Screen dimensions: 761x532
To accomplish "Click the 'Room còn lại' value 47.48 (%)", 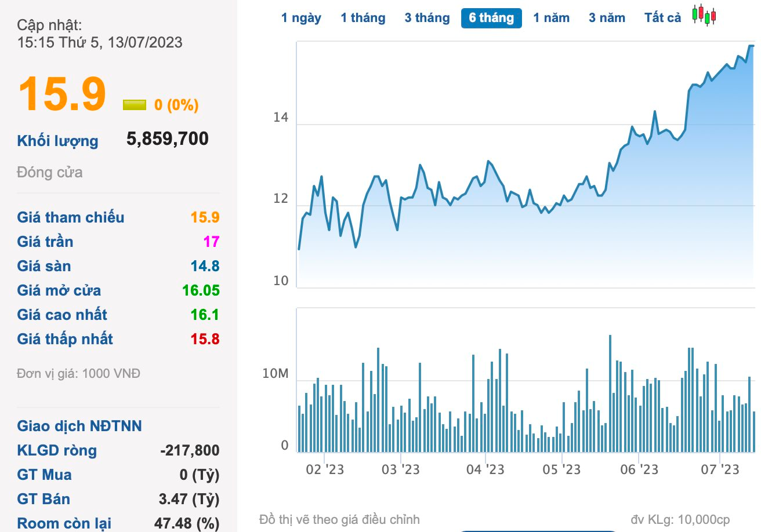I will [x=187, y=523].
